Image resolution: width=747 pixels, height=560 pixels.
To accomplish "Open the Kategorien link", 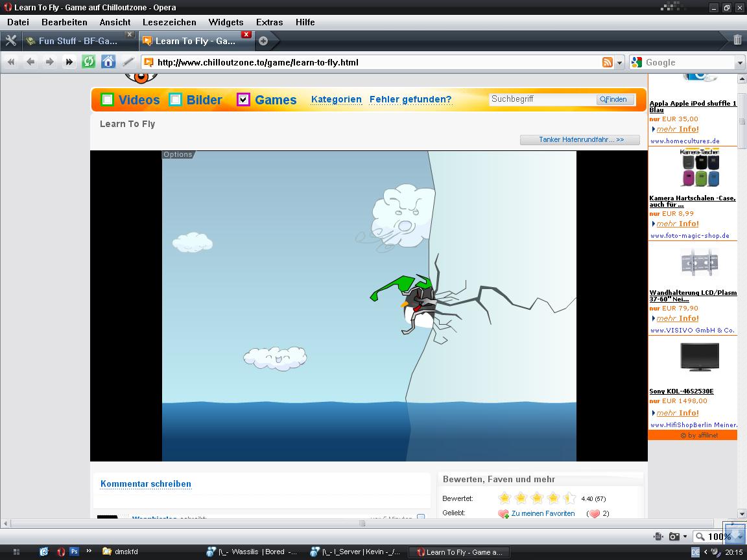I will (x=336, y=99).
